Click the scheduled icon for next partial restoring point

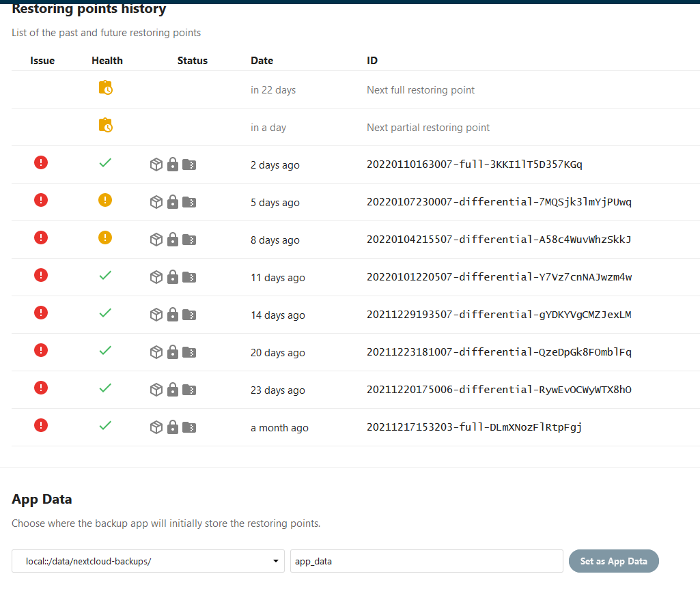105,125
